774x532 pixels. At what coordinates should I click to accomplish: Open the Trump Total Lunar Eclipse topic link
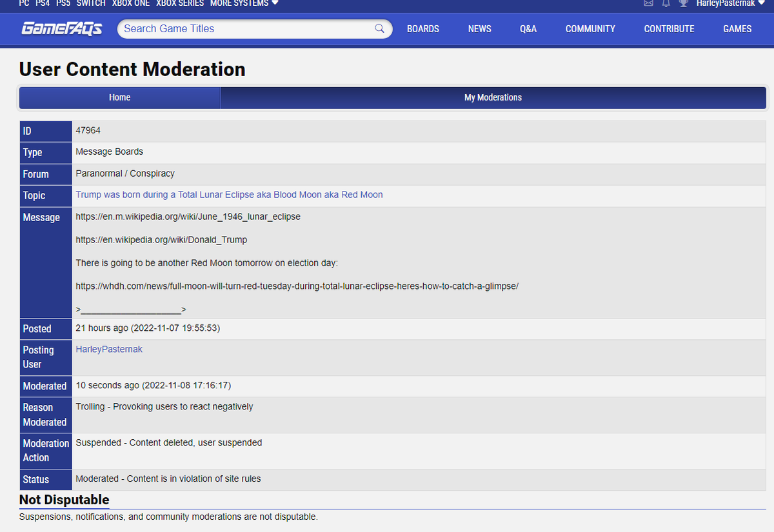(x=229, y=195)
